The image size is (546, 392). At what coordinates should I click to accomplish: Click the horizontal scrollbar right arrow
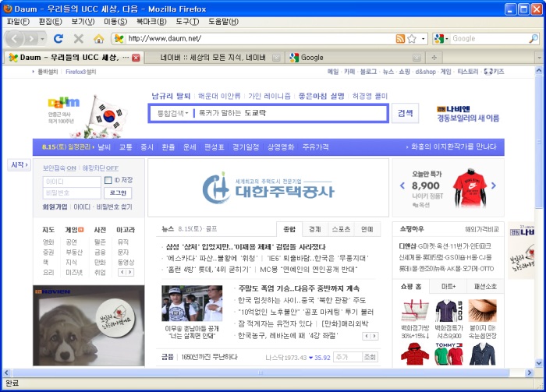pos(530,373)
